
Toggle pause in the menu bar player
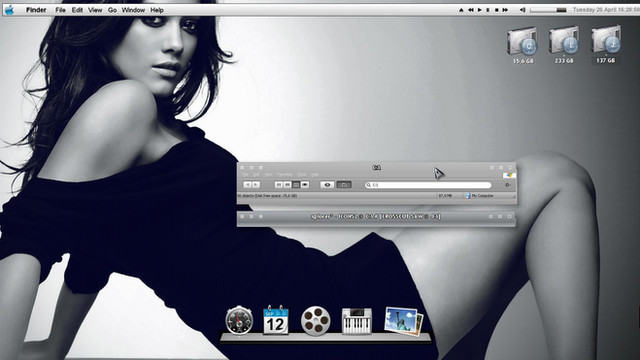click(488, 10)
